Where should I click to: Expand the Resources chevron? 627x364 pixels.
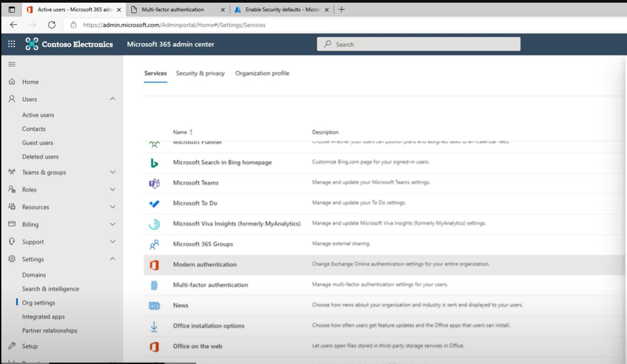coord(113,206)
